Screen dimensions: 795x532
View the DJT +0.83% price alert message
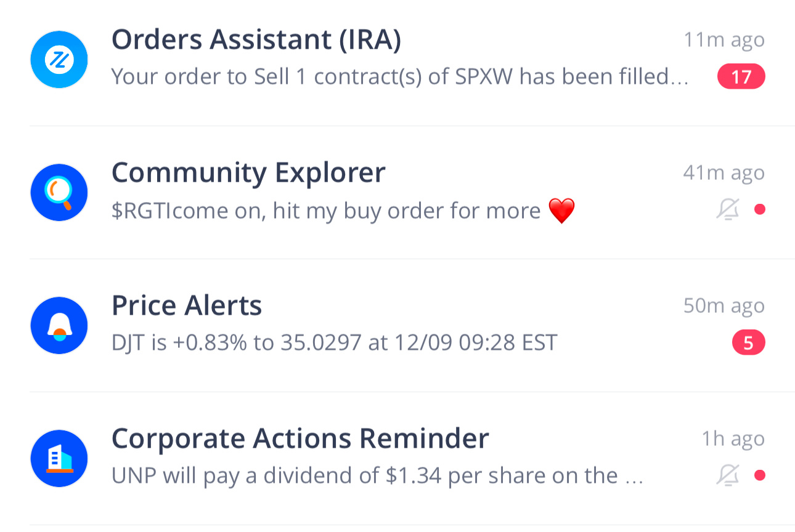pos(334,343)
